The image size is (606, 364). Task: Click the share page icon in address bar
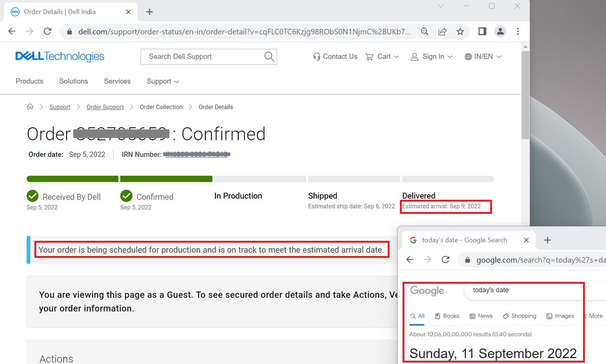442,31
